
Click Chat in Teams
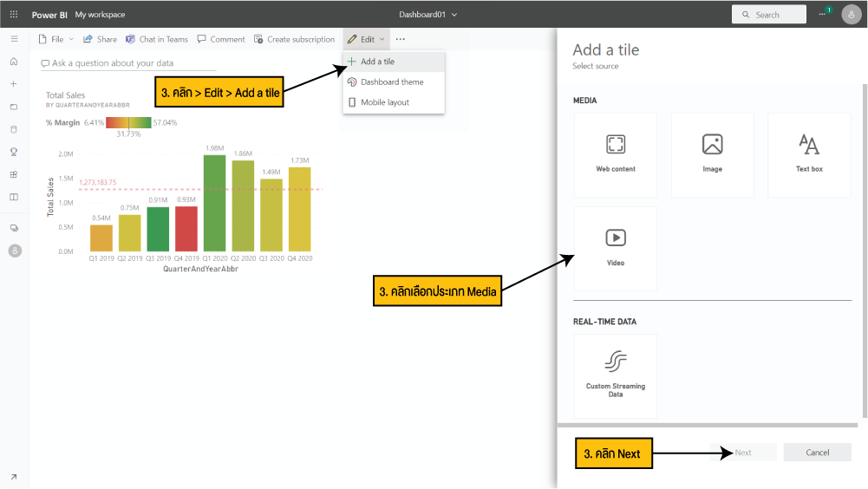point(157,39)
